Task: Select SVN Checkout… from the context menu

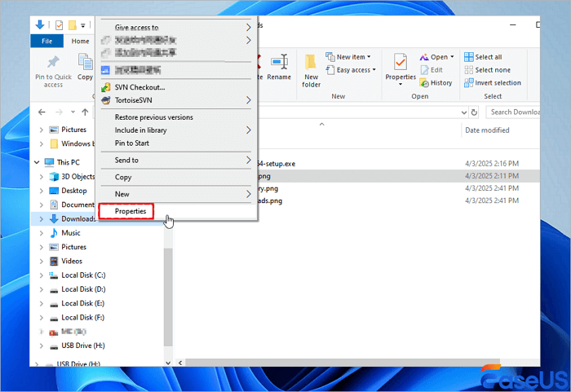Action: pyautogui.click(x=176, y=87)
